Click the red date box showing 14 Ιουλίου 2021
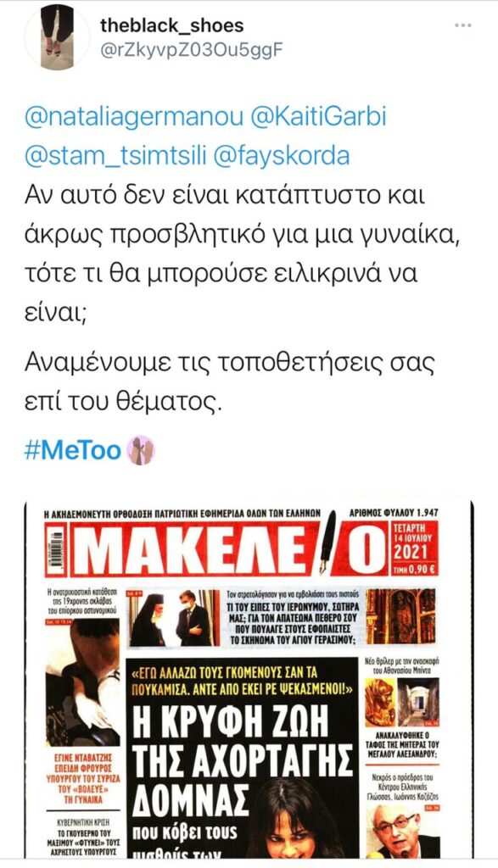Image resolution: width=498 pixels, height=868 pixels. (x=414, y=548)
